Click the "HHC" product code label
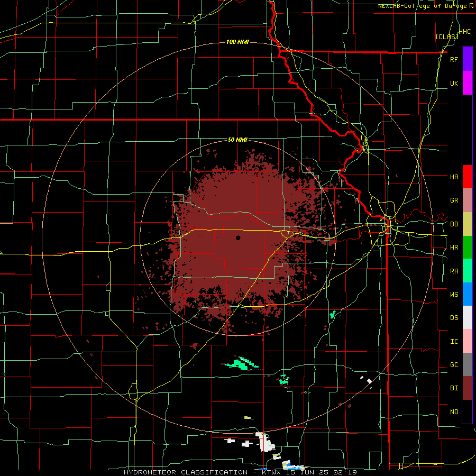Image resolution: width=476 pixels, height=476 pixels. (x=464, y=32)
